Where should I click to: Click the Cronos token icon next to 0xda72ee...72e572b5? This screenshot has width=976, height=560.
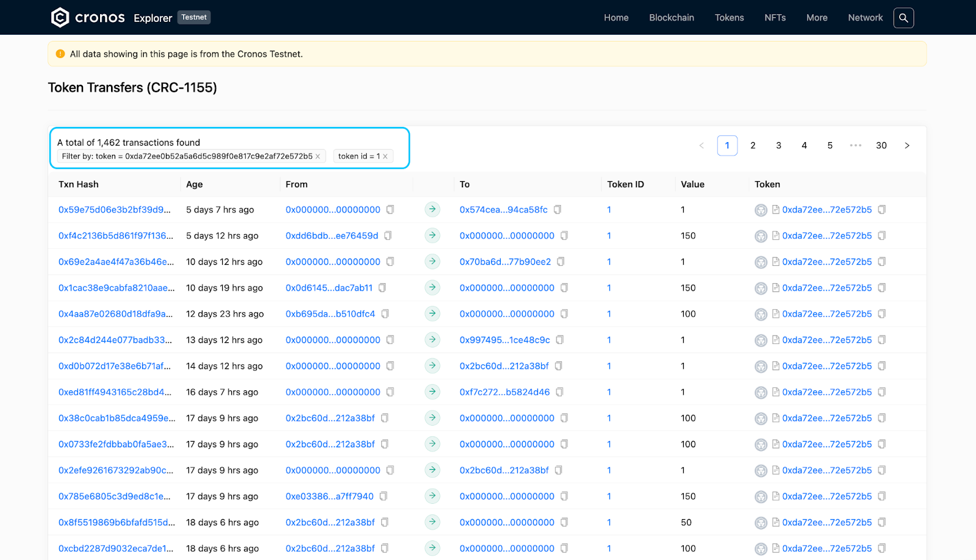[761, 209]
